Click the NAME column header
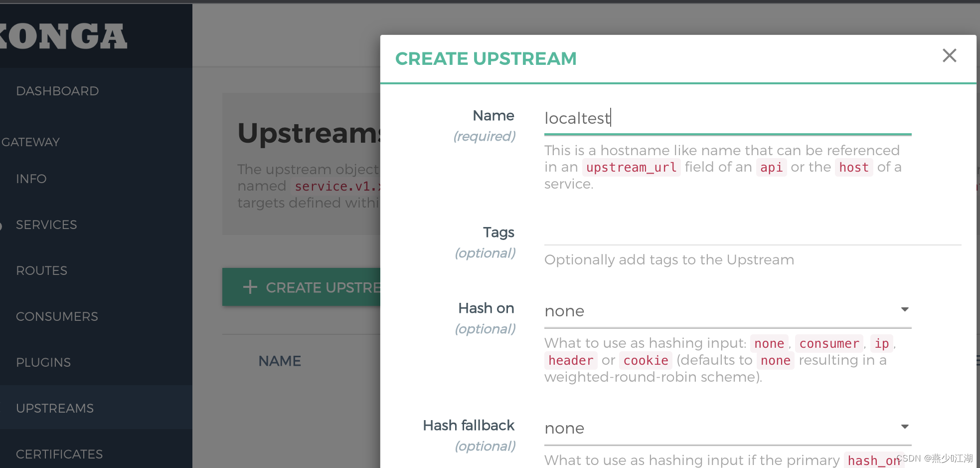 click(280, 361)
